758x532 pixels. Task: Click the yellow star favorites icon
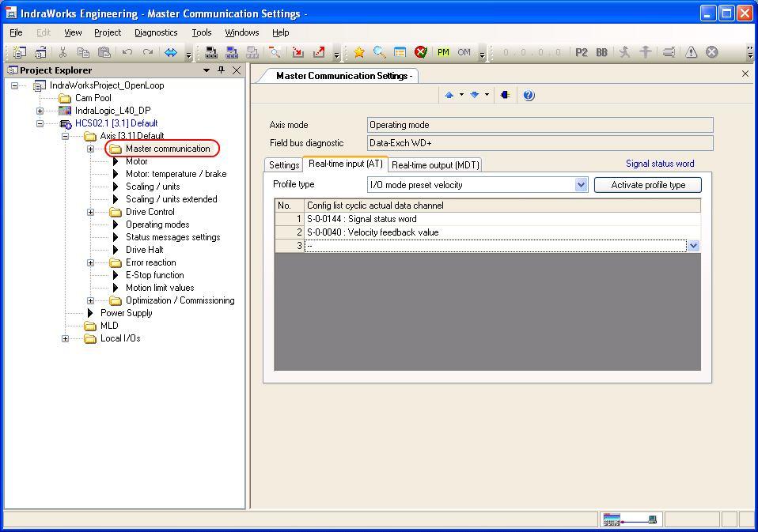(358, 52)
